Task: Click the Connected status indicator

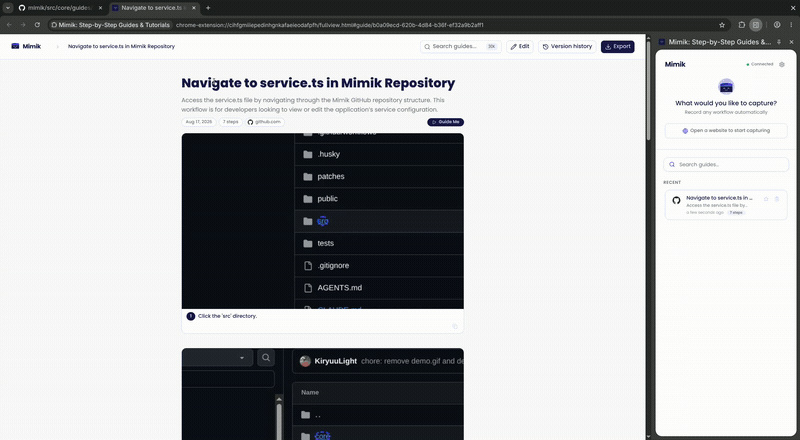Action: [x=760, y=64]
